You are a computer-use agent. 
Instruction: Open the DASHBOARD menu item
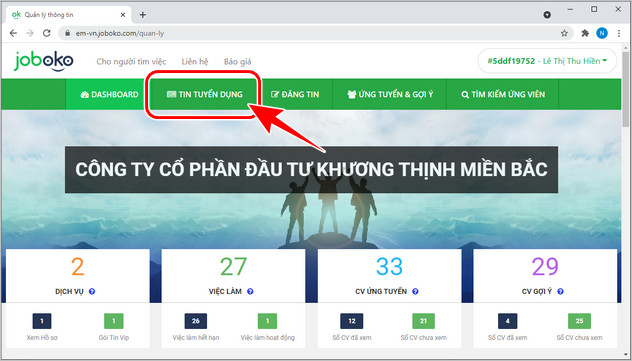tap(109, 95)
